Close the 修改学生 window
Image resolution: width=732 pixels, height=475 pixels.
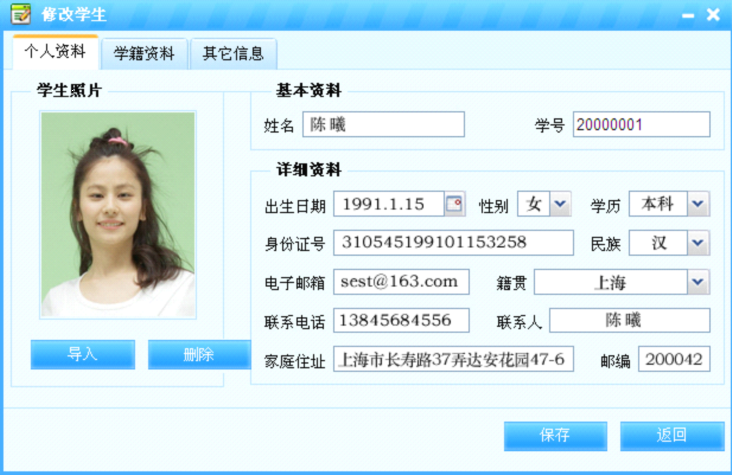tap(713, 15)
